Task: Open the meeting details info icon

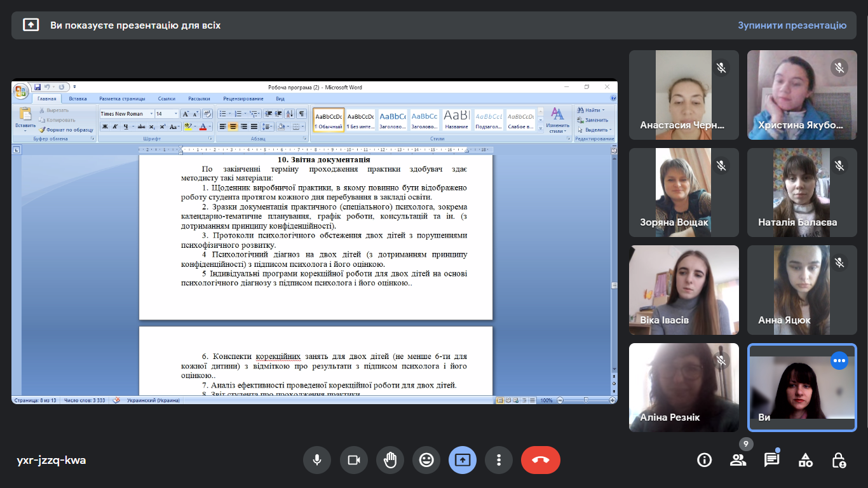Action: (x=704, y=460)
